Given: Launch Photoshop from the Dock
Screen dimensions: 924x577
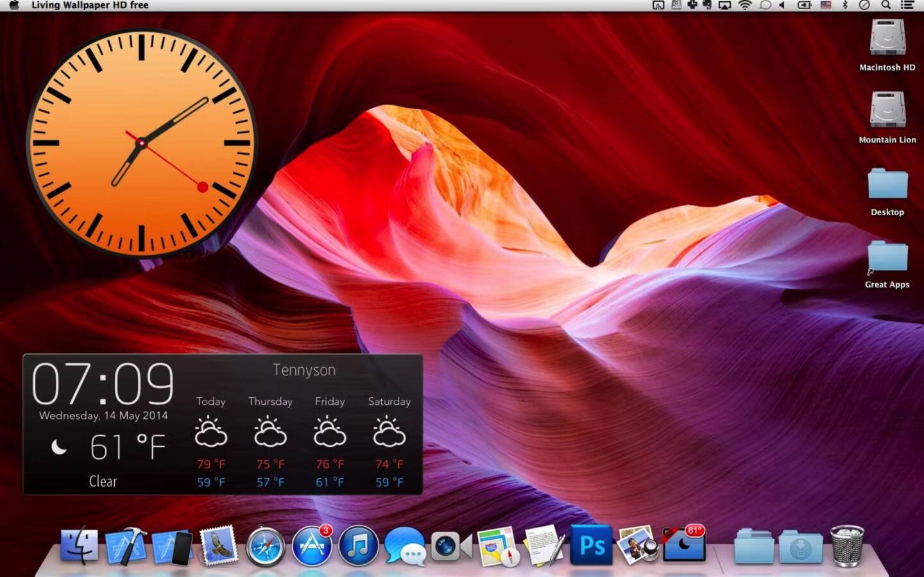Looking at the screenshot, I should 591,546.
